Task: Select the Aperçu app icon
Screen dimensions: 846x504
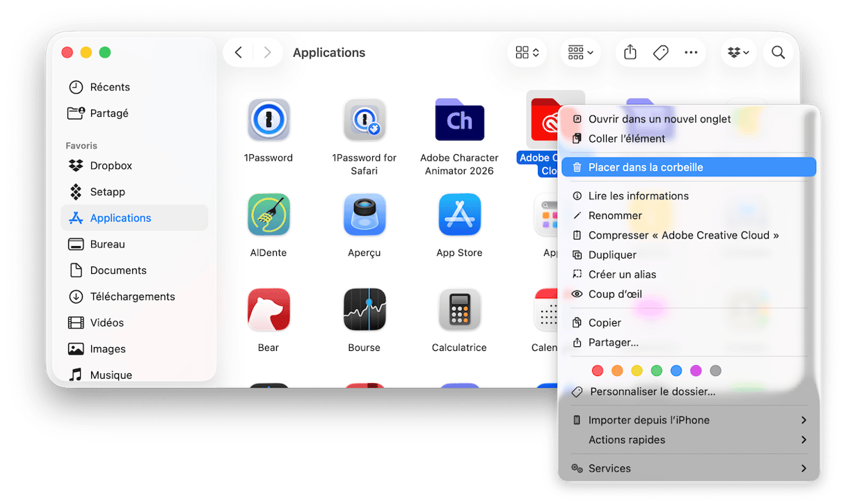Action: click(365, 215)
